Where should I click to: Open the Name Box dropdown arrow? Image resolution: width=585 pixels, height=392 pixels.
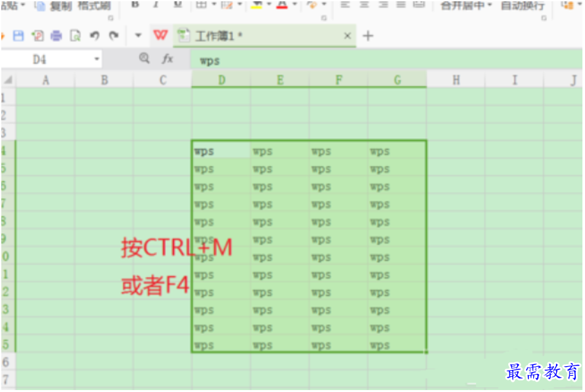click(97, 59)
